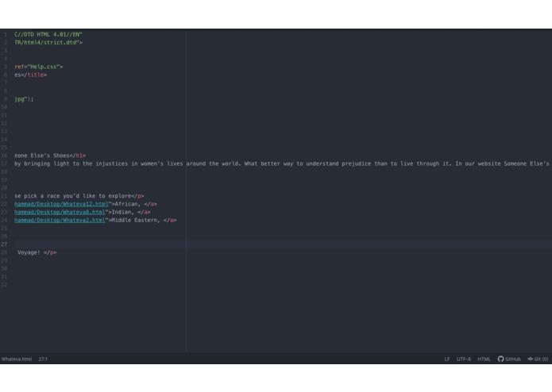Click the 'jpg");' text on line 9

[24, 98]
